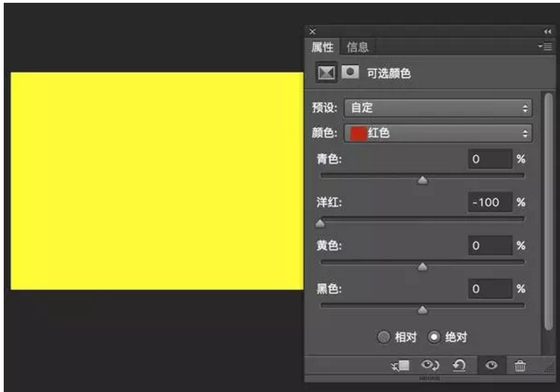Image resolution: width=560 pixels, height=392 pixels.
Task: Collapse panel with double-arrow icon
Action: click(x=547, y=32)
